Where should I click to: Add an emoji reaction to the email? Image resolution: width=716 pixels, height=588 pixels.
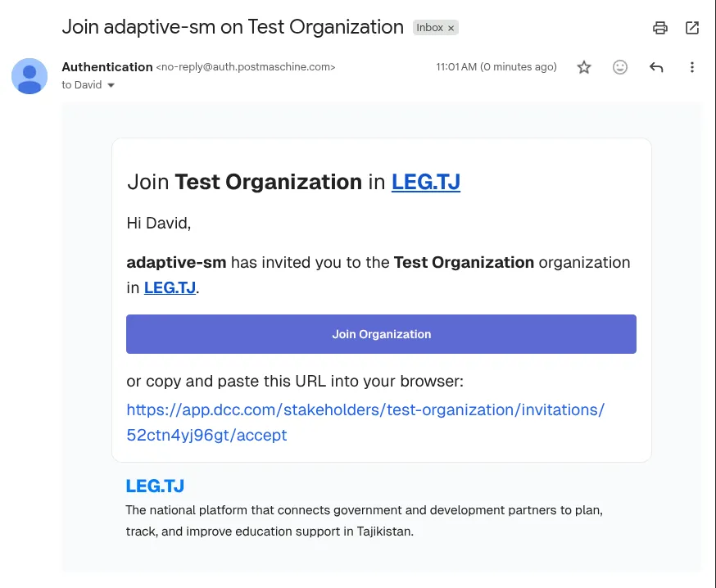(x=620, y=67)
